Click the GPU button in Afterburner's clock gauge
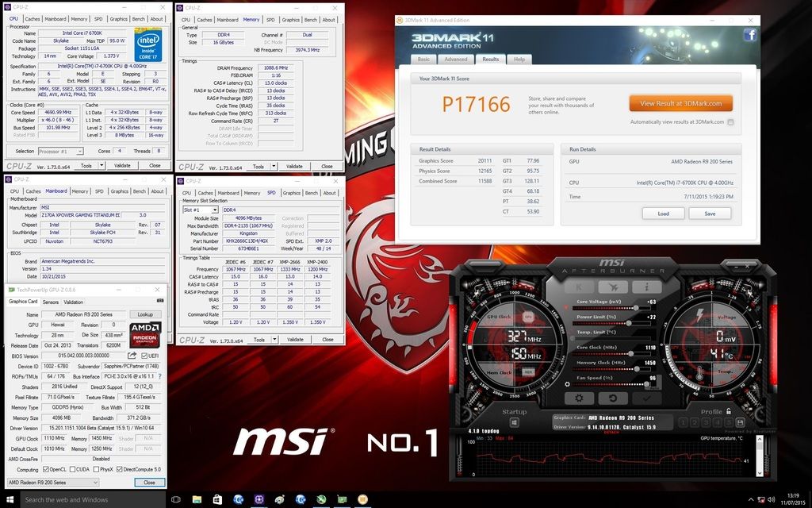 tap(527, 316)
